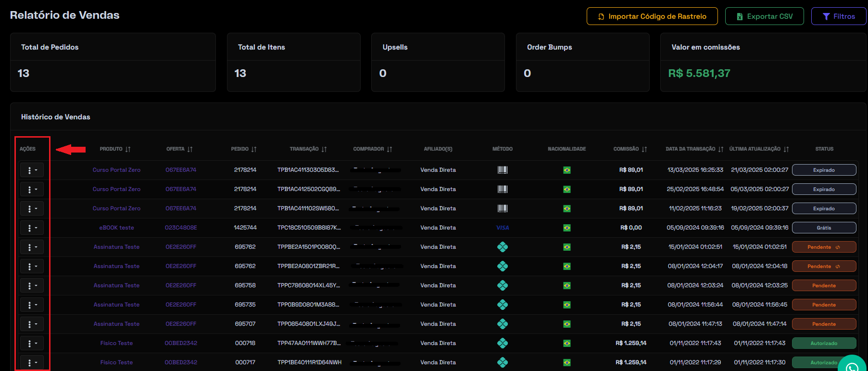Open the WhatsApp chat bubble
868x371 pixels.
pyautogui.click(x=852, y=366)
